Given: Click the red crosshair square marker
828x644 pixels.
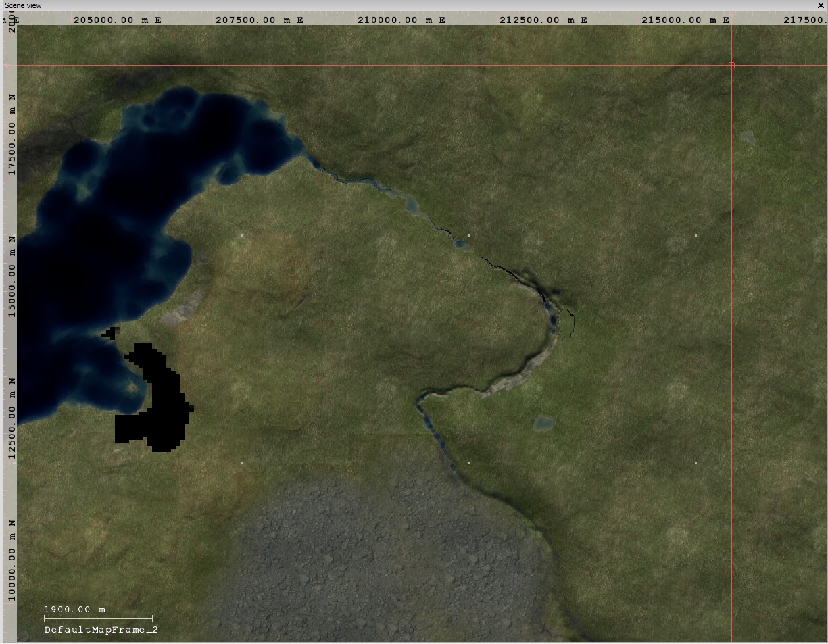Looking at the screenshot, I should (x=731, y=66).
